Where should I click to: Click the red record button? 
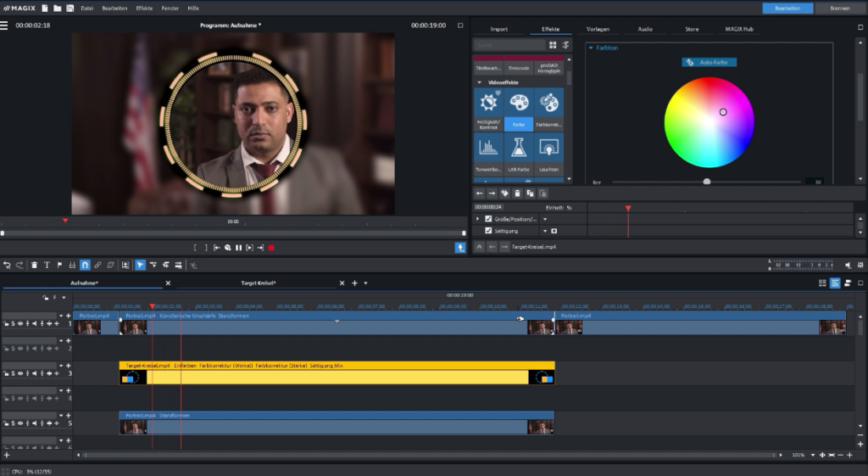point(271,248)
